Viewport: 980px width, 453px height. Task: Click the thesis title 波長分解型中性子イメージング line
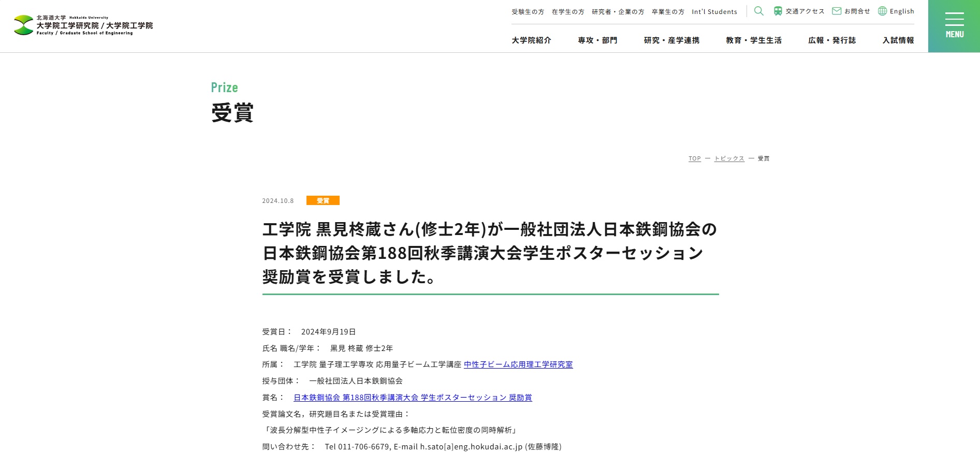tap(390, 430)
